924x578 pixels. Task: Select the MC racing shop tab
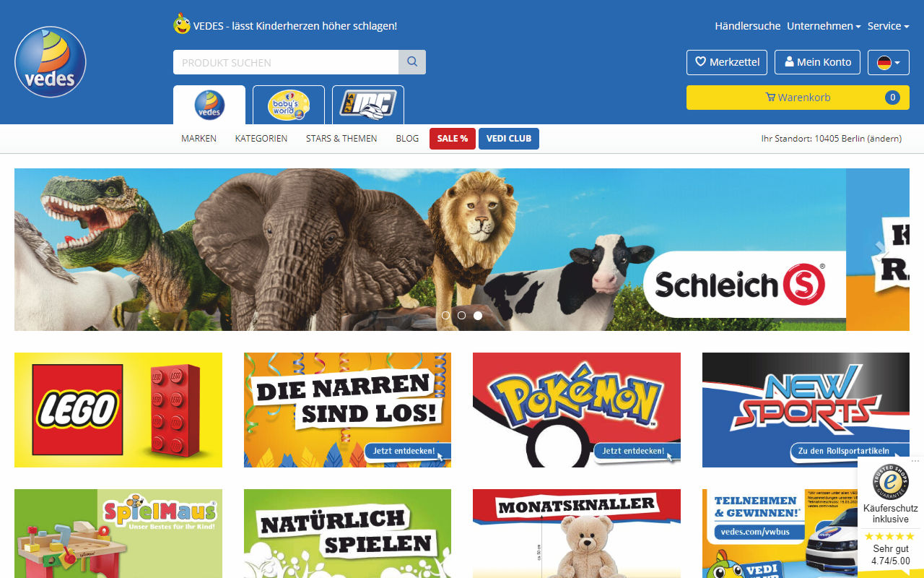[x=368, y=105]
